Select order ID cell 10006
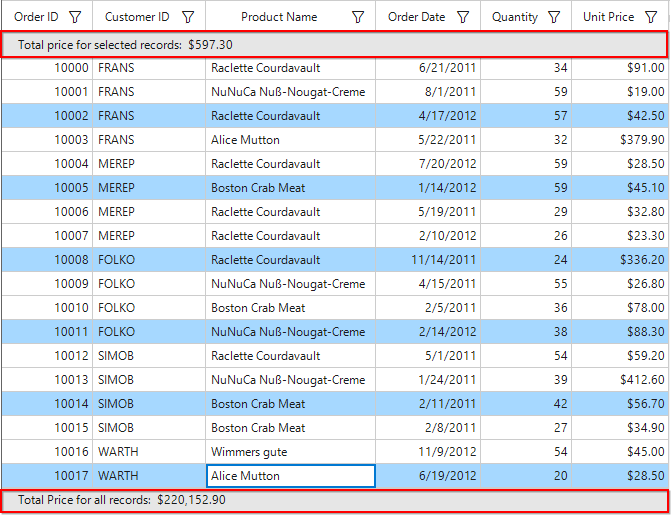Screen dimensions: 671x515 tap(47, 211)
